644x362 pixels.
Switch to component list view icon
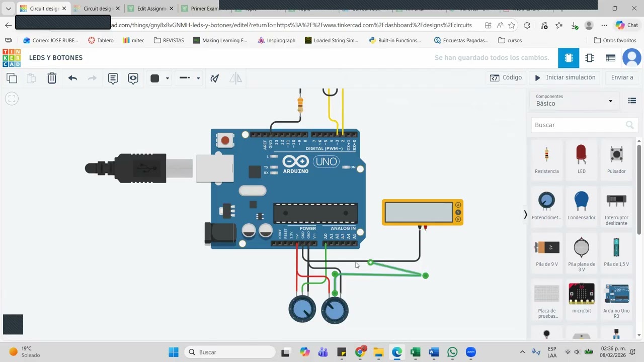pos(610,58)
